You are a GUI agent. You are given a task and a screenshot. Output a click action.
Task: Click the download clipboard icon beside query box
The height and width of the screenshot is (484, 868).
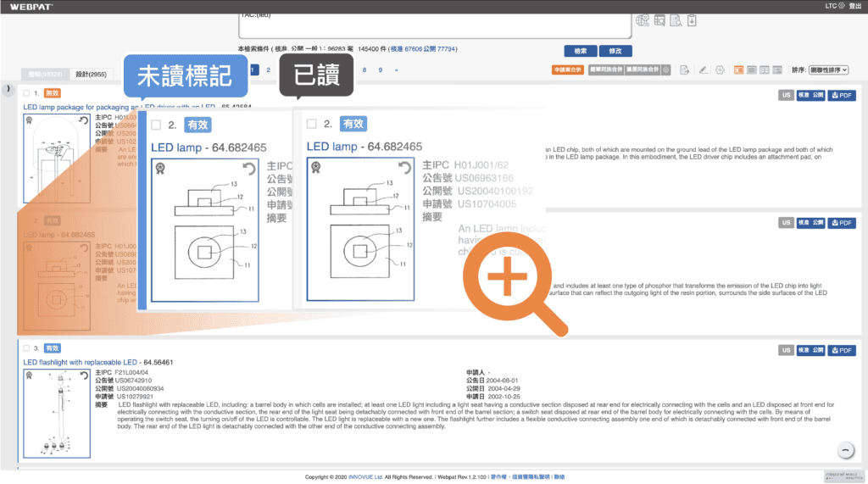[693, 19]
